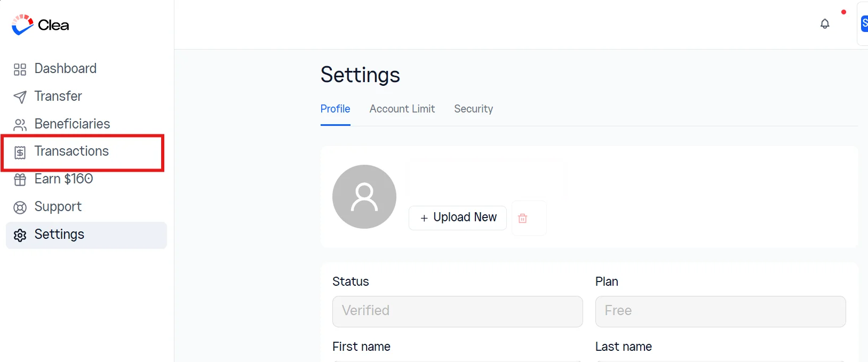Open the notifications bell

tap(825, 24)
